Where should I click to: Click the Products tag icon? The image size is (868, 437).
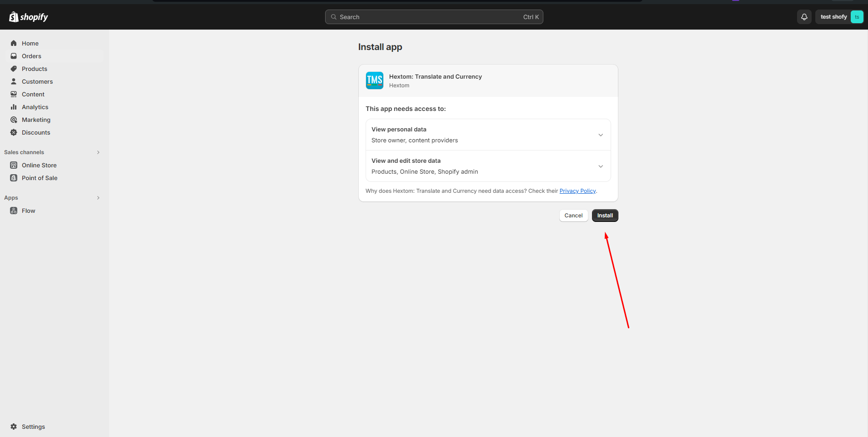point(14,69)
